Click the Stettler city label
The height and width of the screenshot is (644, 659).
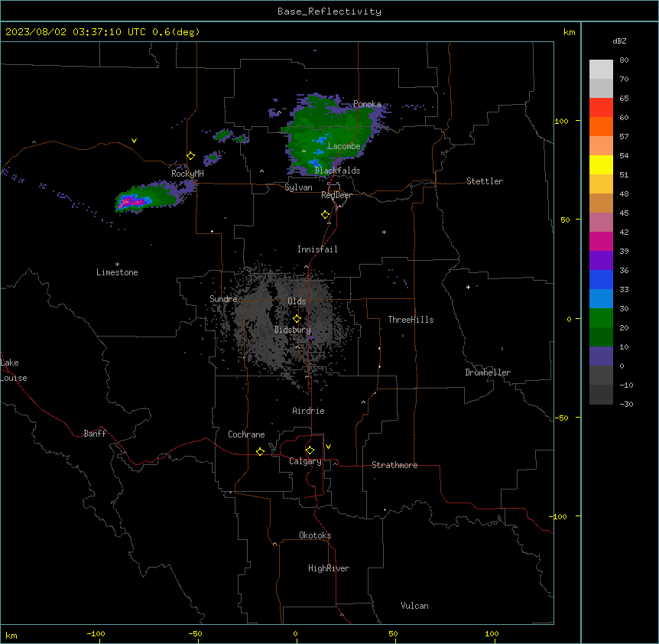(485, 181)
